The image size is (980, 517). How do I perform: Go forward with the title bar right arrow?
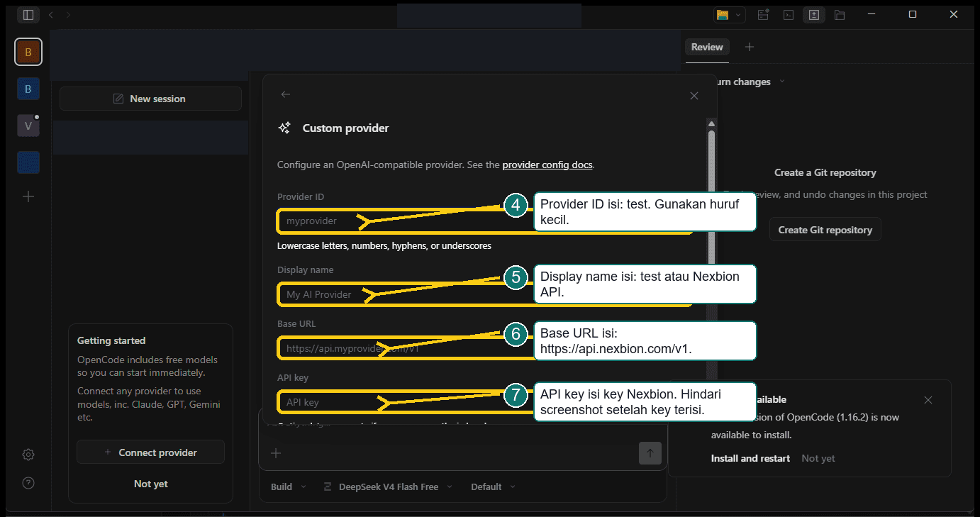point(68,14)
